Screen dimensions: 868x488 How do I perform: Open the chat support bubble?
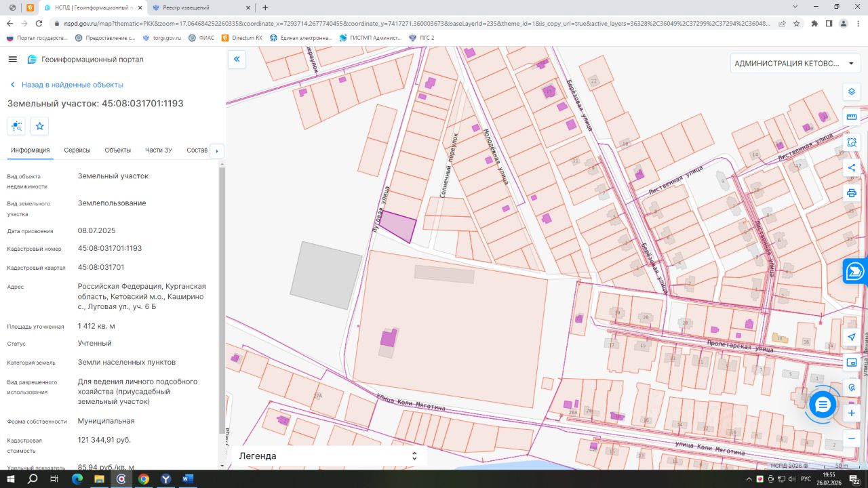[x=823, y=405]
